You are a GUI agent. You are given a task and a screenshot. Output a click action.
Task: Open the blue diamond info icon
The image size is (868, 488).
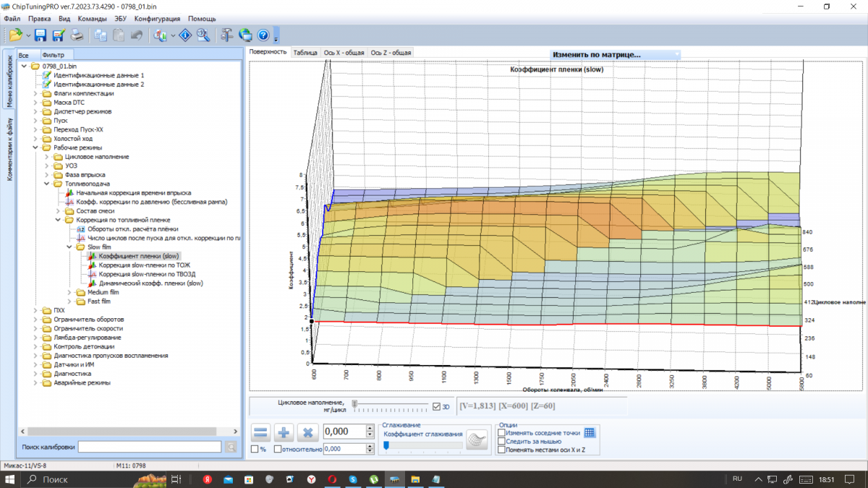185,35
